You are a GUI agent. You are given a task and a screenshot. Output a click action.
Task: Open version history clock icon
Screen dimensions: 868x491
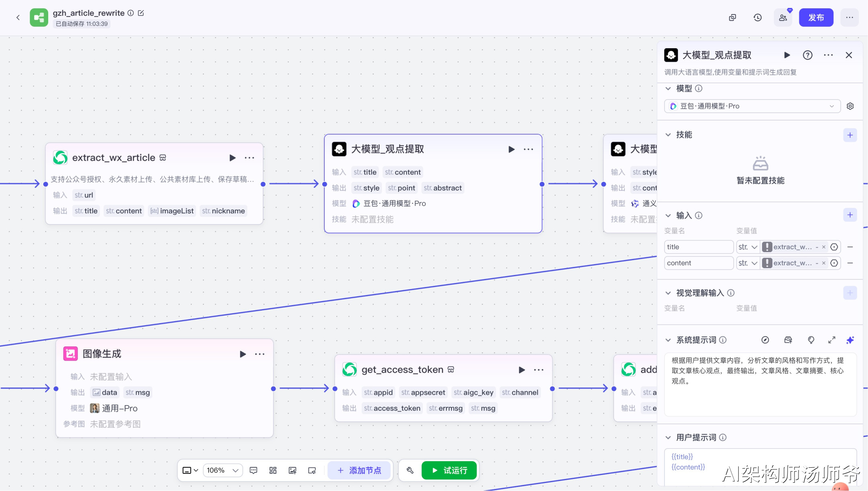click(757, 18)
